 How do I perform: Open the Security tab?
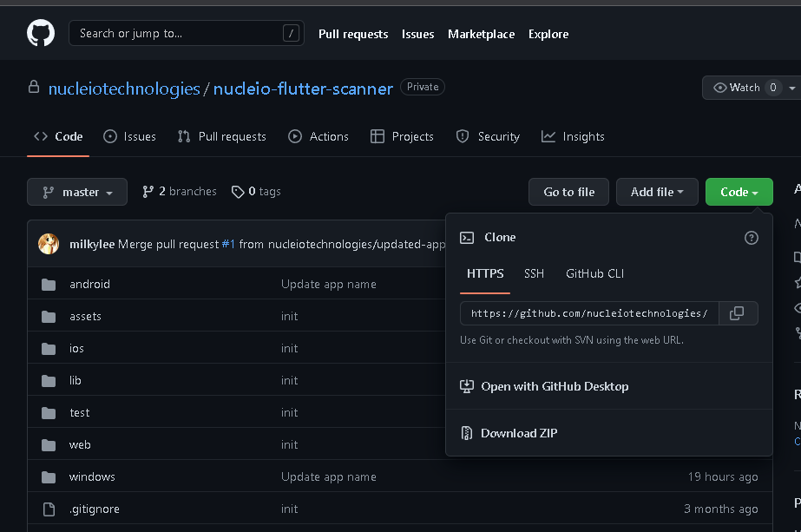pyautogui.click(x=488, y=136)
